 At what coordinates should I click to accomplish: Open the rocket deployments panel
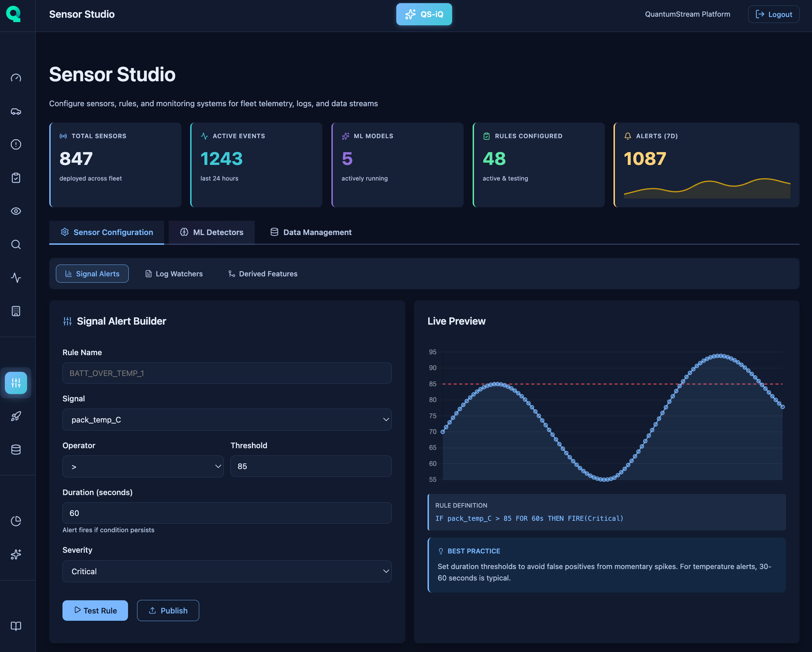(16, 416)
